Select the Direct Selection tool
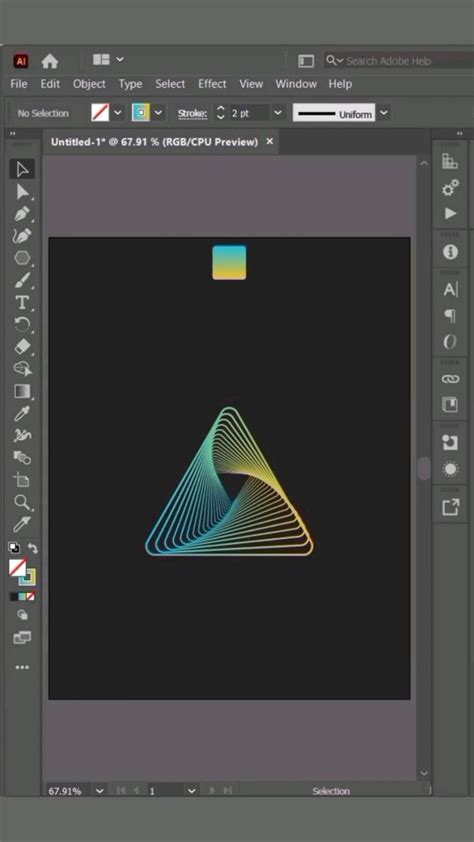Screen dimensions: 474x842 [22, 192]
